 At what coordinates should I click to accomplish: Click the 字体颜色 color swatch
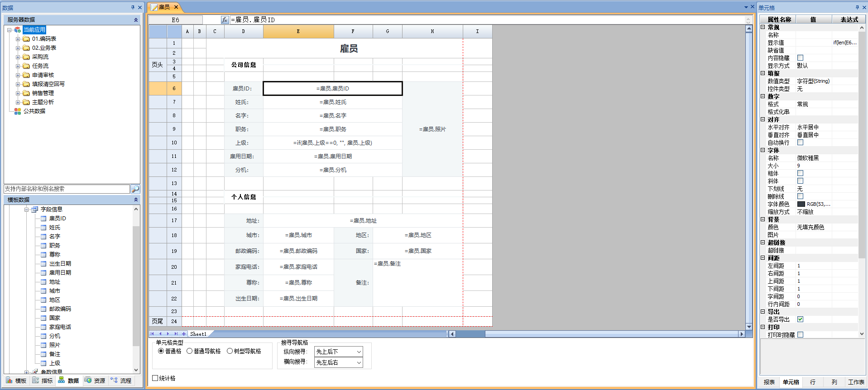tap(801, 204)
